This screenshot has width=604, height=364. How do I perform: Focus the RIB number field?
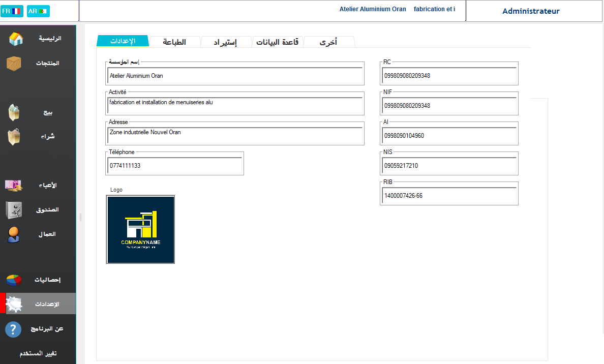pyautogui.click(x=449, y=196)
